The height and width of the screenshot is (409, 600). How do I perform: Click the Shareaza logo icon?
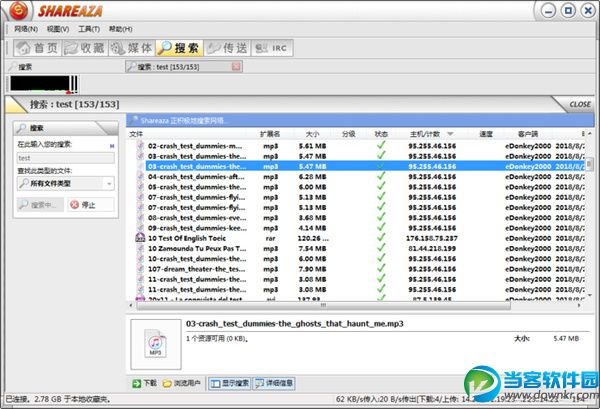pyautogui.click(x=19, y=10)
